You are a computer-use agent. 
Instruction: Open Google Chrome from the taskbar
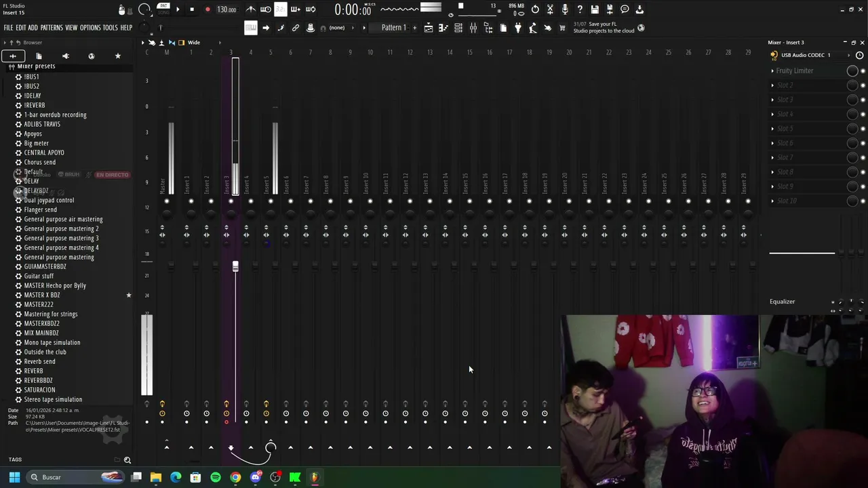coord(235,477)
